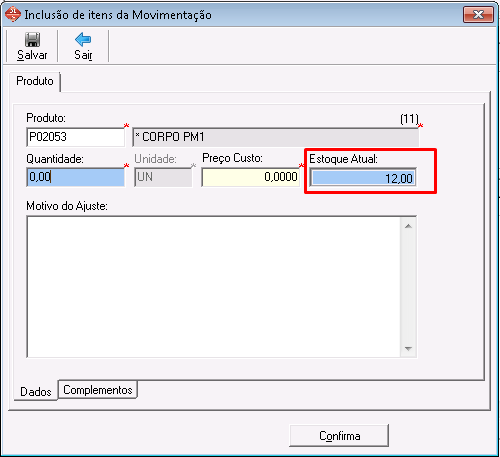The image size is (500, 457).
Task: Click the Salvar floppy disk icon
Action: point(32,40)
